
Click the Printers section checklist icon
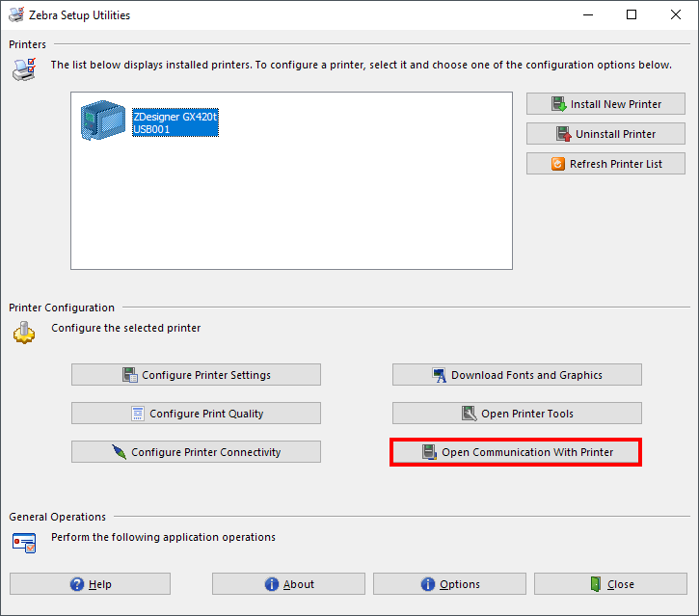(x=23, y=69)
